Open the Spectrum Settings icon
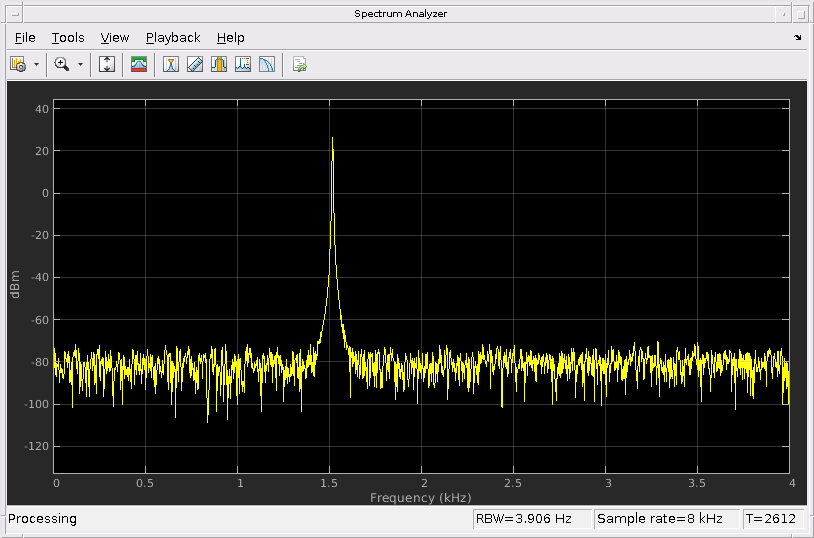The image size is (814, 538). pyautogui.click(x=18, y=64)
